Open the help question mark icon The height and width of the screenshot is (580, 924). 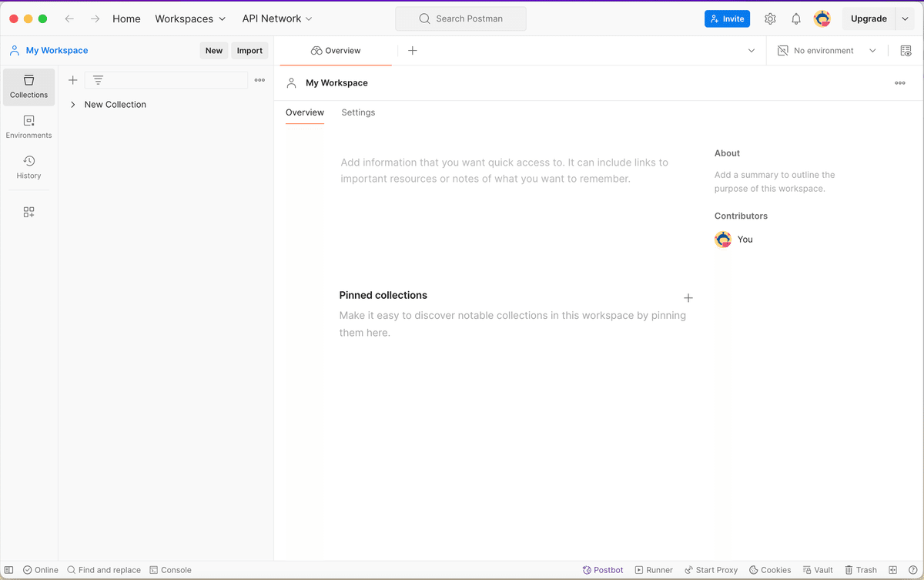point(913,570)
